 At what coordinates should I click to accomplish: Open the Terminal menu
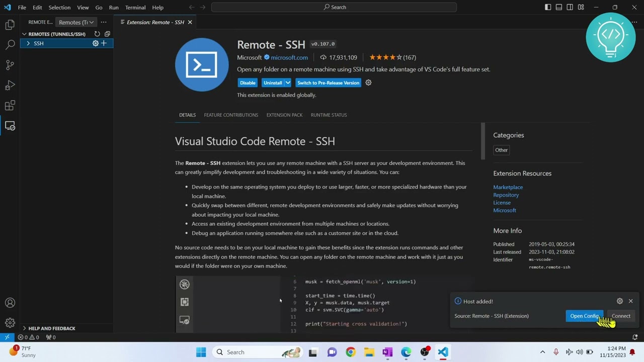click(135, 8)
